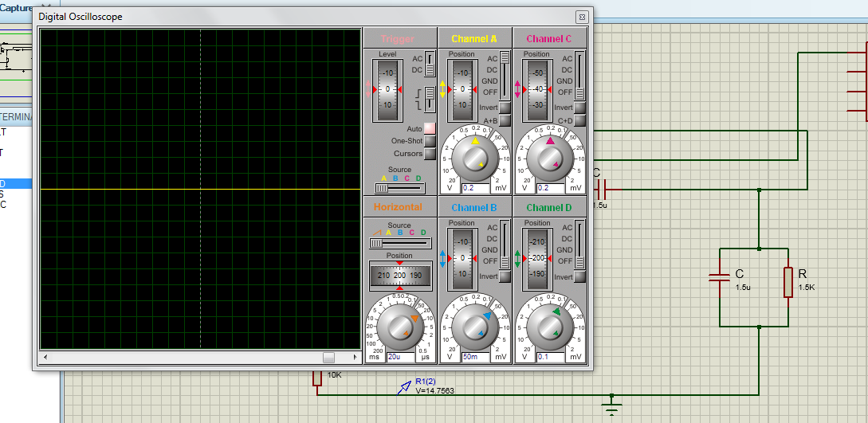Click the Channel D volts/div knob

tap(549, 328)
